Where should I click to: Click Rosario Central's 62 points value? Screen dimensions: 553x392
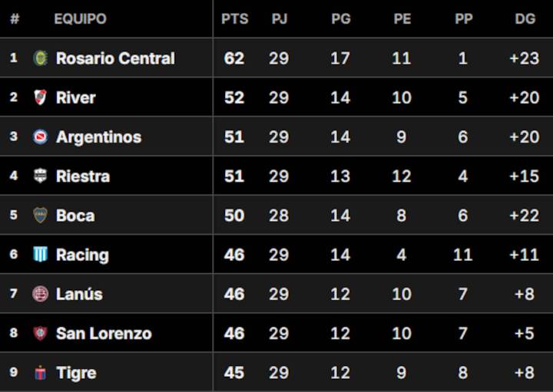click(x=234, y=58)
